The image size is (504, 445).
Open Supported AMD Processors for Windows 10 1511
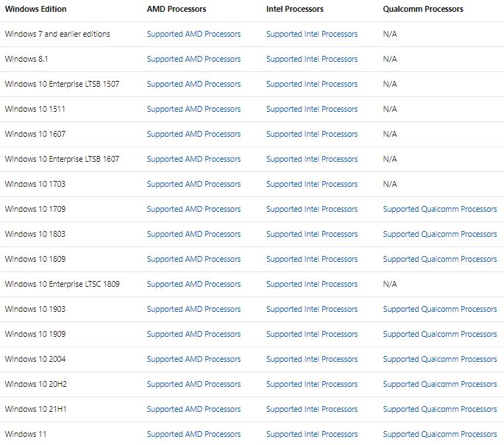coord(194,110)
